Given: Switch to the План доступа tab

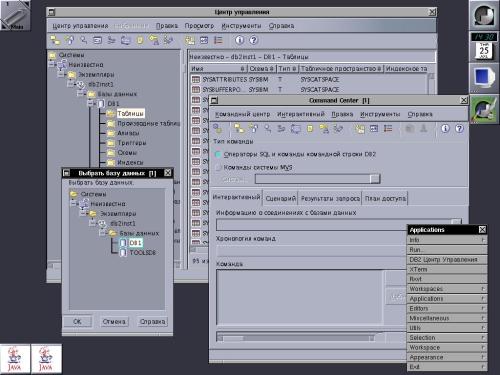Looking at the screenshot, I should click(385, 199).
